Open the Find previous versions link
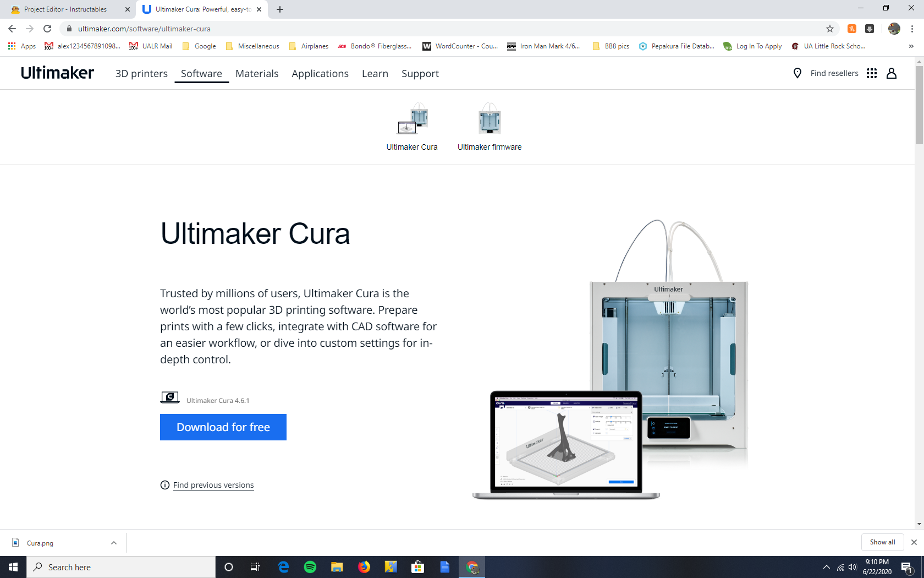Image resolution: width=924 pixels, height=578 pixels. click(x=213, y=484)
